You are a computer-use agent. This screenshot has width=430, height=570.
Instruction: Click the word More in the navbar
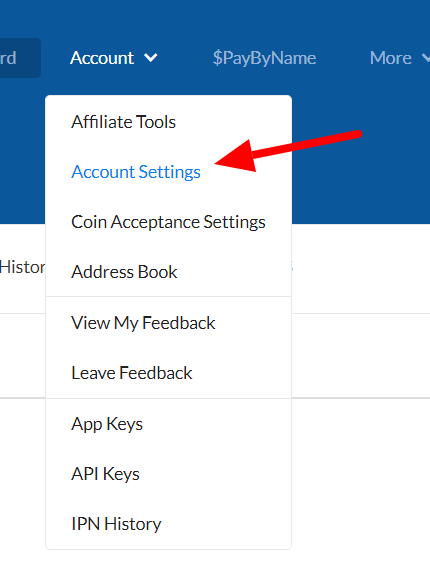[x=391, y=58]
